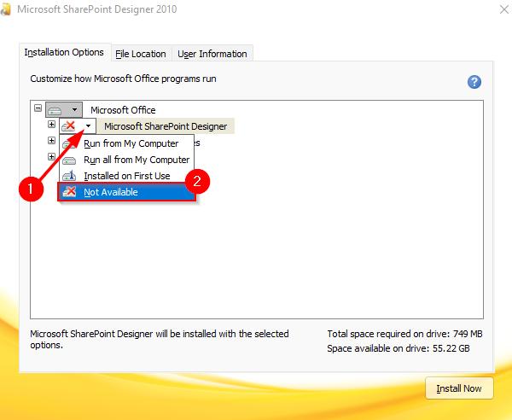Click the SharePoint Designer app icon in title bar

pos(6,9)
